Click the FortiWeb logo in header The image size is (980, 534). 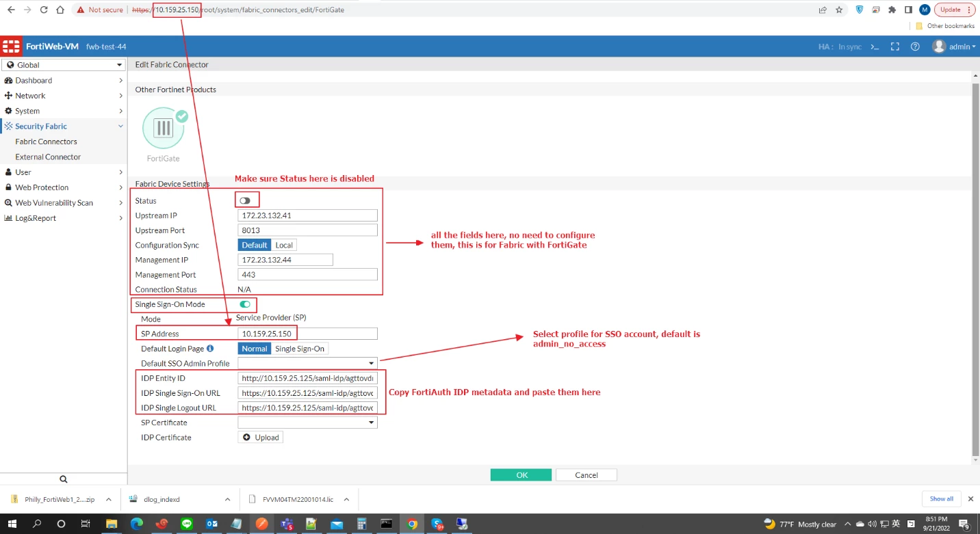point(11,46)
